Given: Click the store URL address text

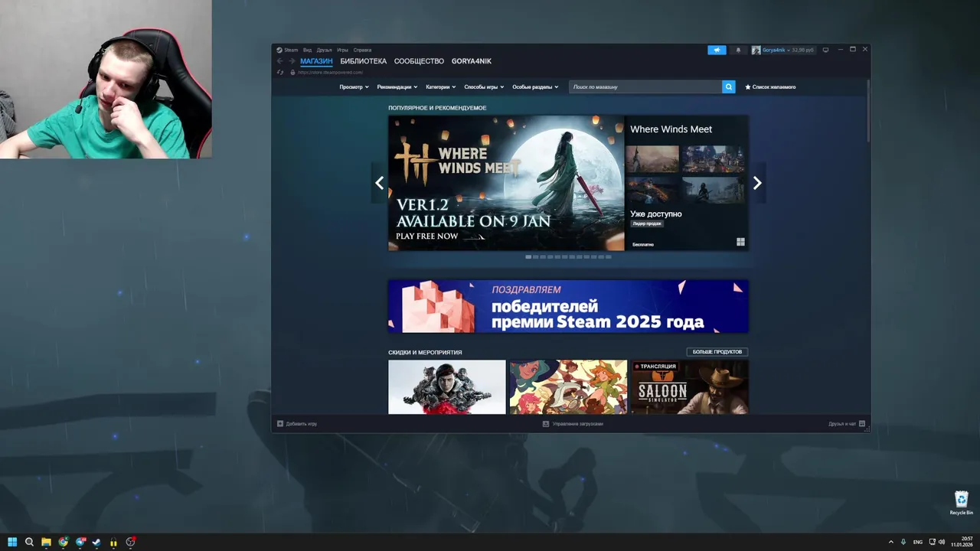Looking at the screenshot, I should tap(330, 72).
